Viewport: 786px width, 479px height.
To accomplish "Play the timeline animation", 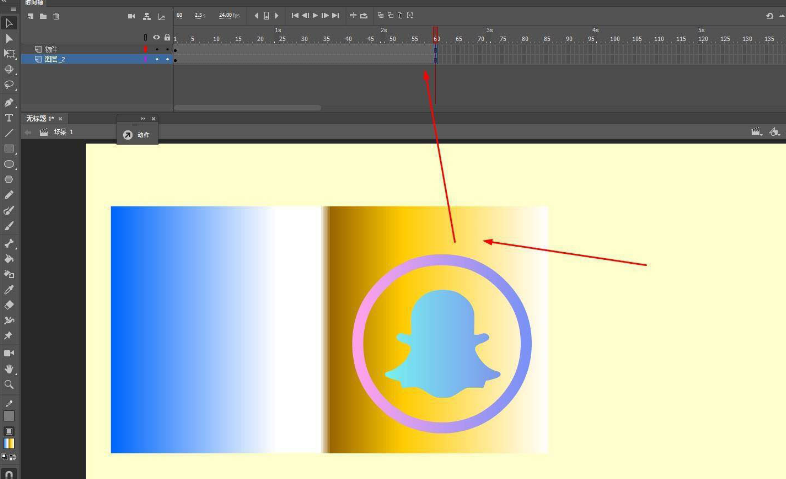I will tap(315, 16).
